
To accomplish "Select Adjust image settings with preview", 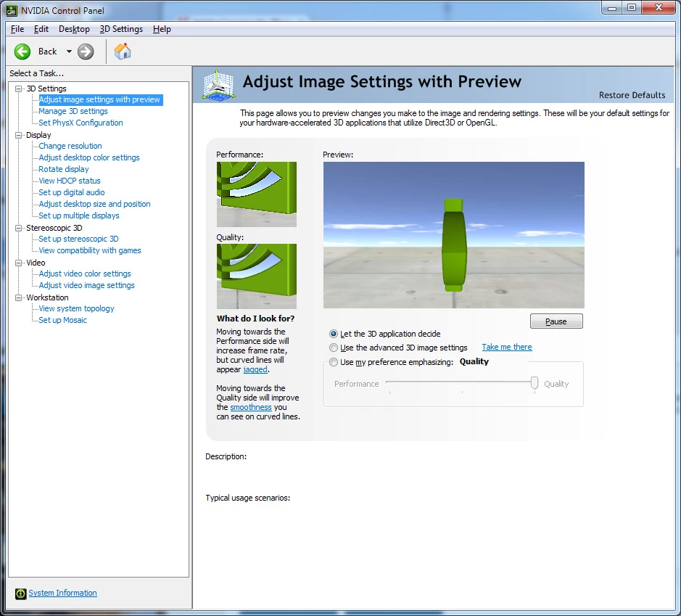I will [x=99, y=100].
